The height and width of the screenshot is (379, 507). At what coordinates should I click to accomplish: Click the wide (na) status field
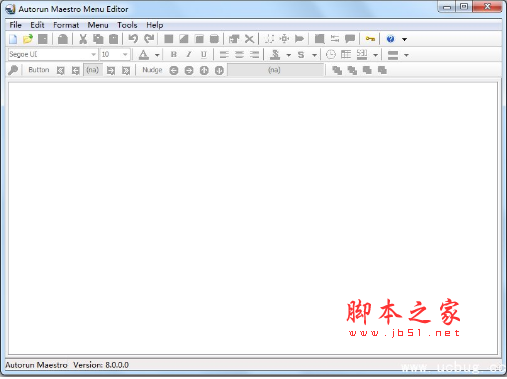pos(275,70)
